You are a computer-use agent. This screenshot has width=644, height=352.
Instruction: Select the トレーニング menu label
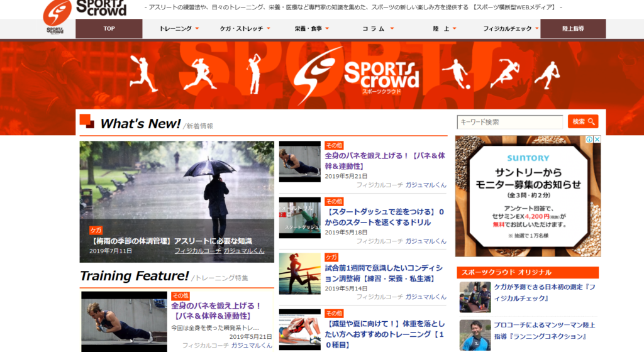175,29
